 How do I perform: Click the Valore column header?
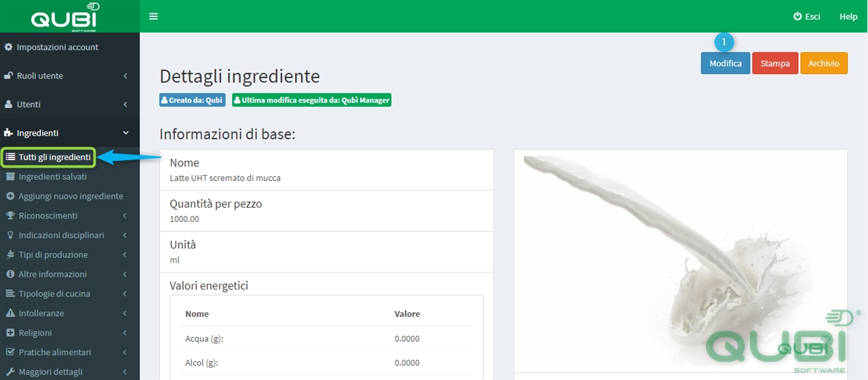click(x=407, y=314)
